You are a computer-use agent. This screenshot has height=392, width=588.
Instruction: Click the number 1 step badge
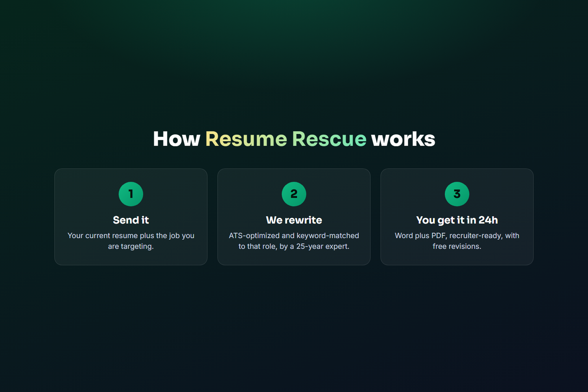[131, 194]
